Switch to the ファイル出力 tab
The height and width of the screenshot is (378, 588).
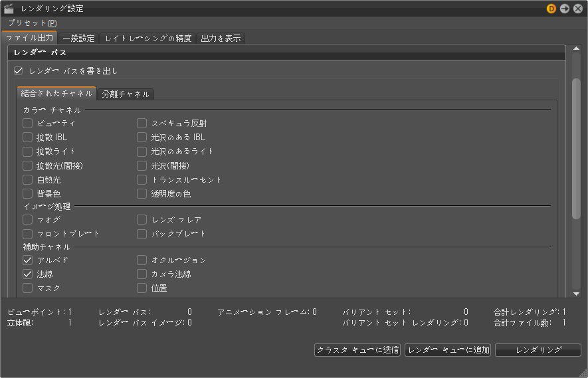point(29,38)
